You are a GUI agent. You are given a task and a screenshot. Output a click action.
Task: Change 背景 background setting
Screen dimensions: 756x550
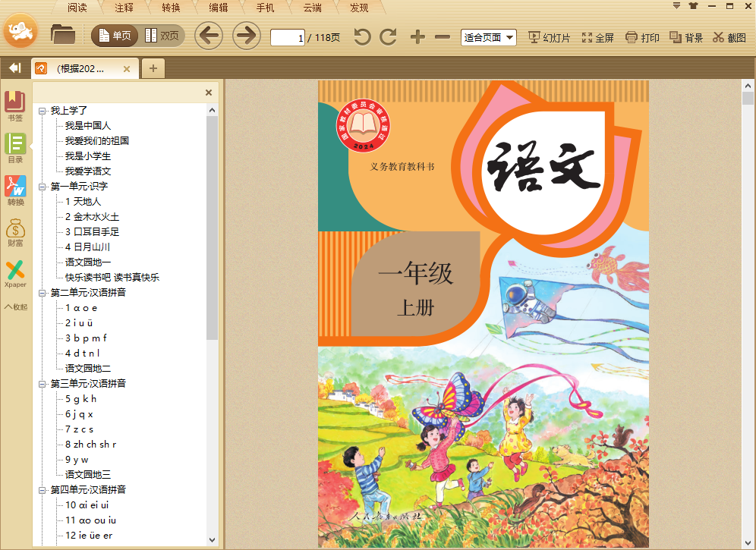coord(686,38)
